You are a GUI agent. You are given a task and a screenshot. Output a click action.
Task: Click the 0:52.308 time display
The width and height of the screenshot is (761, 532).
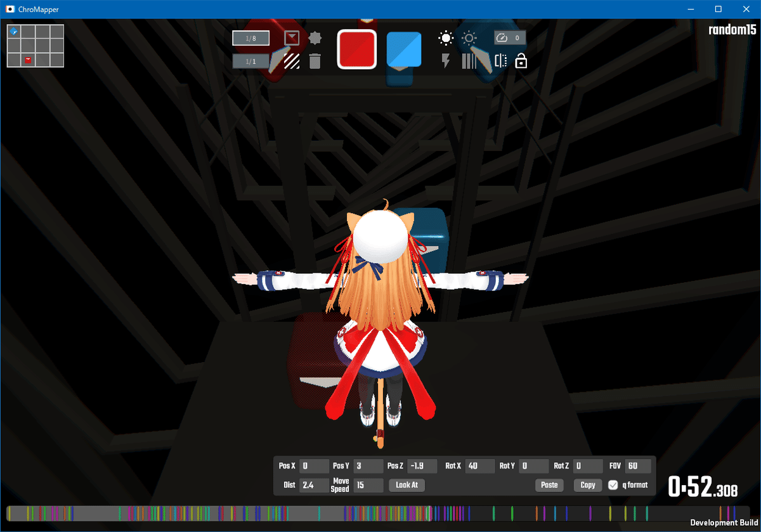click(703, 488)
